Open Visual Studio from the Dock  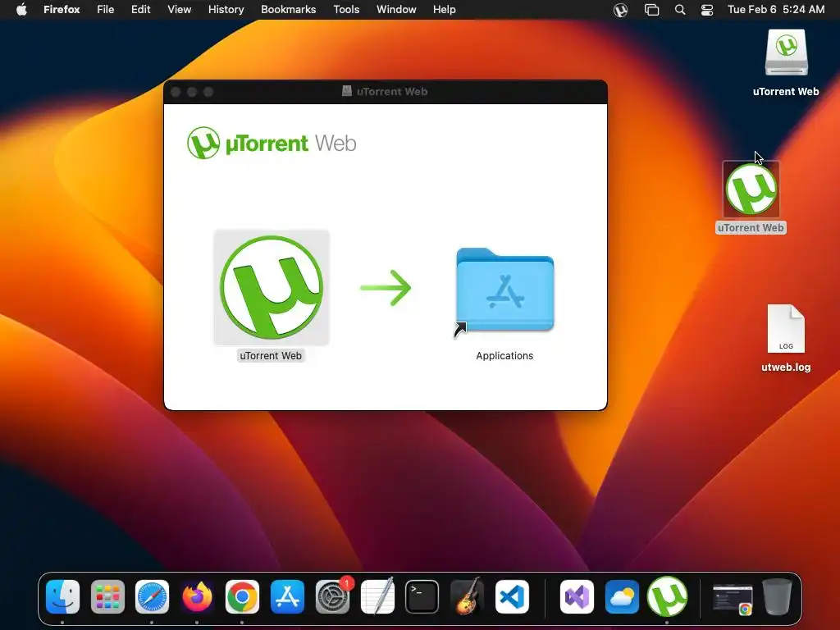tap(577, 597)
